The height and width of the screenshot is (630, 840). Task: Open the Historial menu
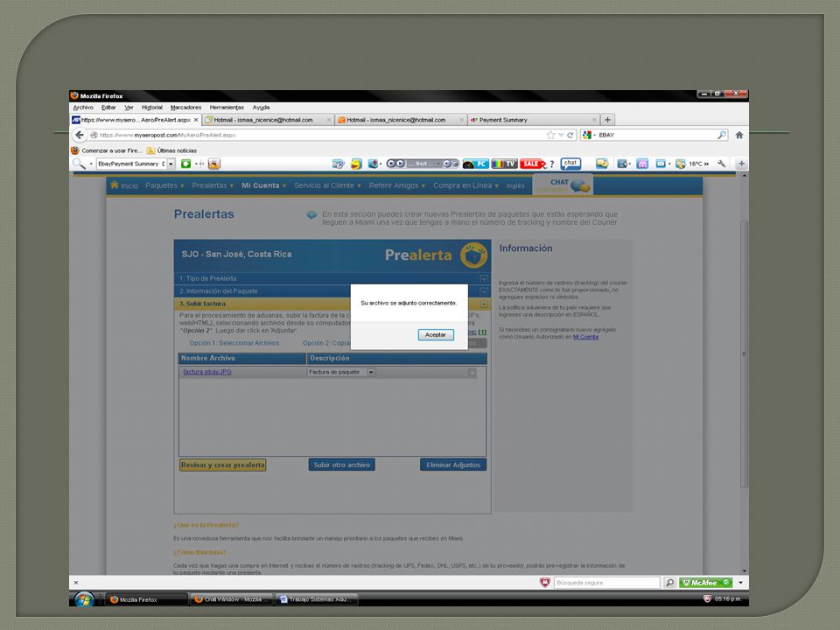(x=152, y=107)
